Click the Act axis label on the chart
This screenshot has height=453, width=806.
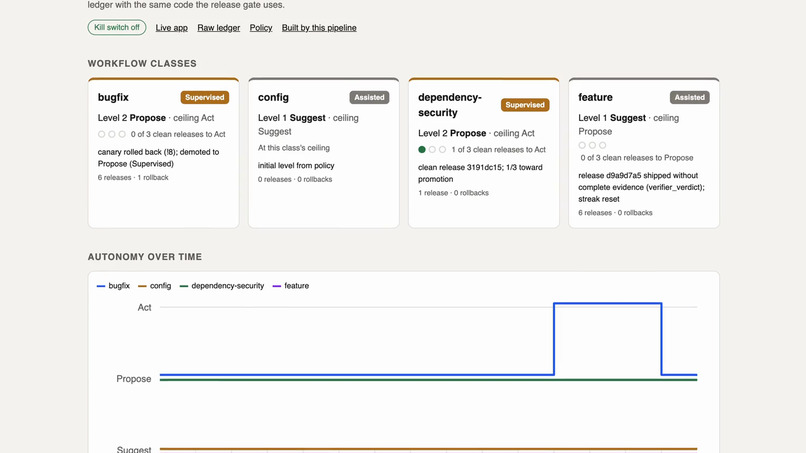tap(144, 307)
